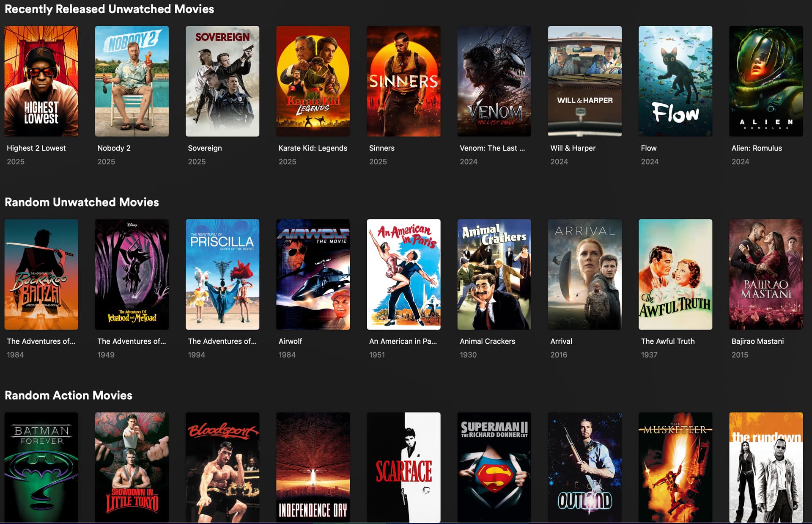Viewport: 812px width, 524px height.
Task: Select the Bajirao Mastani poster
Action: pyautogui.click(x=765, y=274)
